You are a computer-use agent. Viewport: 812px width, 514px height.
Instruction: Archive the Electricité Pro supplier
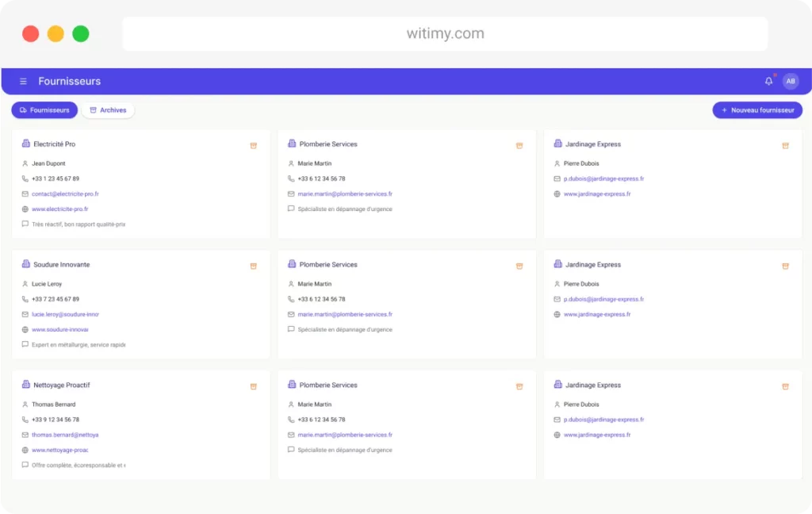(x=253, y=146)
